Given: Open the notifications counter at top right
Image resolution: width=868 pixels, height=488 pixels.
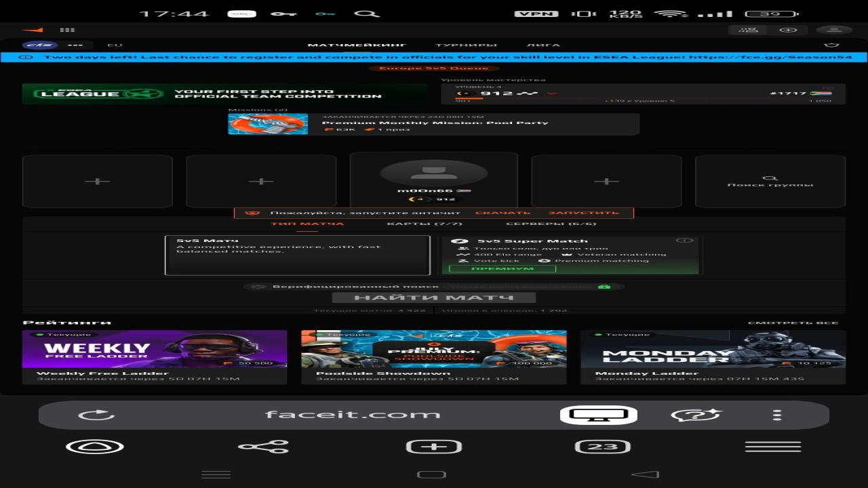Looking at the screenshot, I should [x=748, y=30].
